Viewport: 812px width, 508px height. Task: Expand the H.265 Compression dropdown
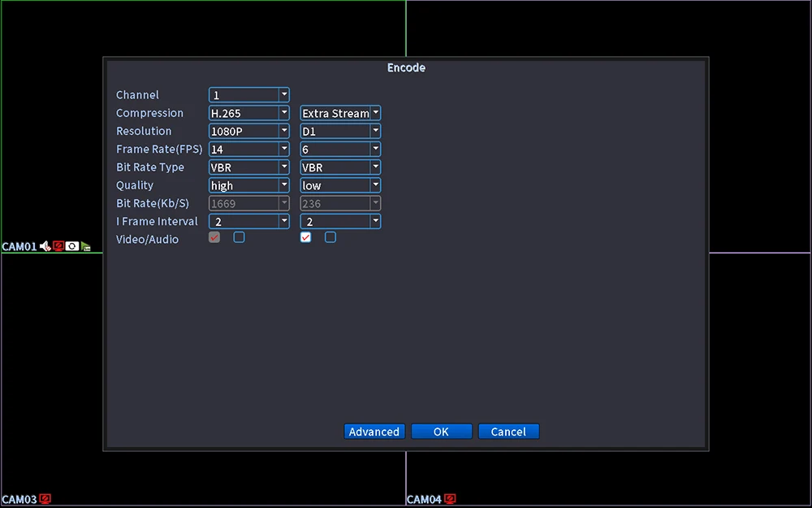point(249,113)
